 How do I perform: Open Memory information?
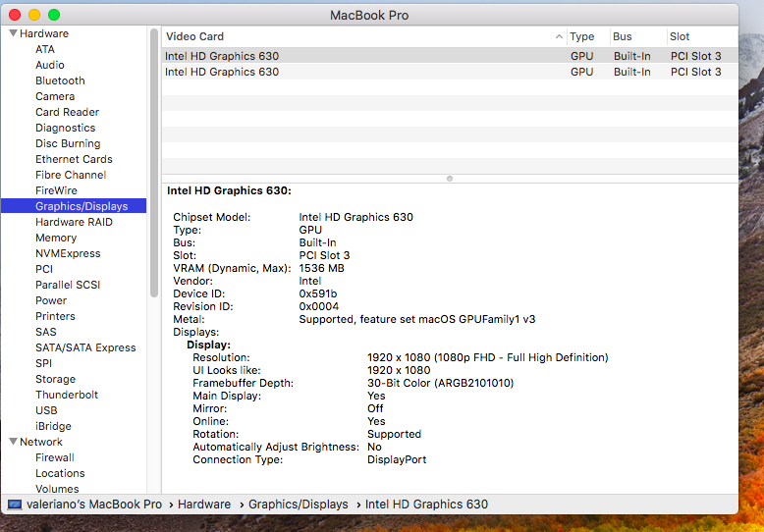click(56, 238)
